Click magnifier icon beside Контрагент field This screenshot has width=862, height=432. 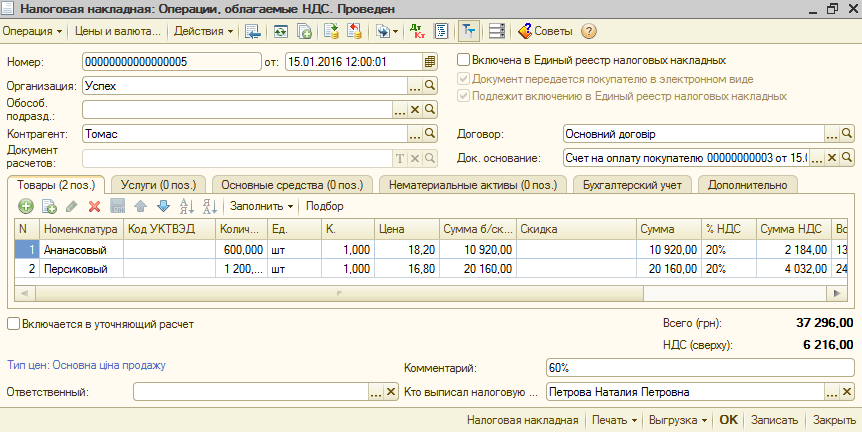tap(431, 133)
